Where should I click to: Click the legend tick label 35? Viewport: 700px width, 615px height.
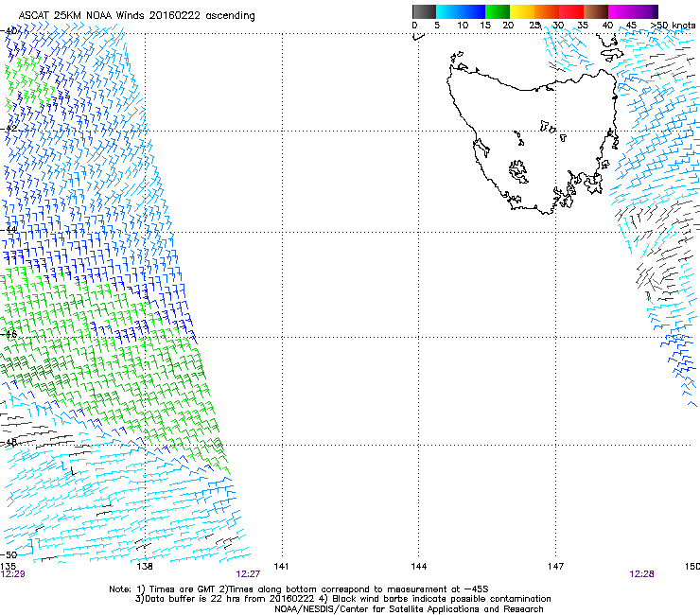tap(583, 26)
